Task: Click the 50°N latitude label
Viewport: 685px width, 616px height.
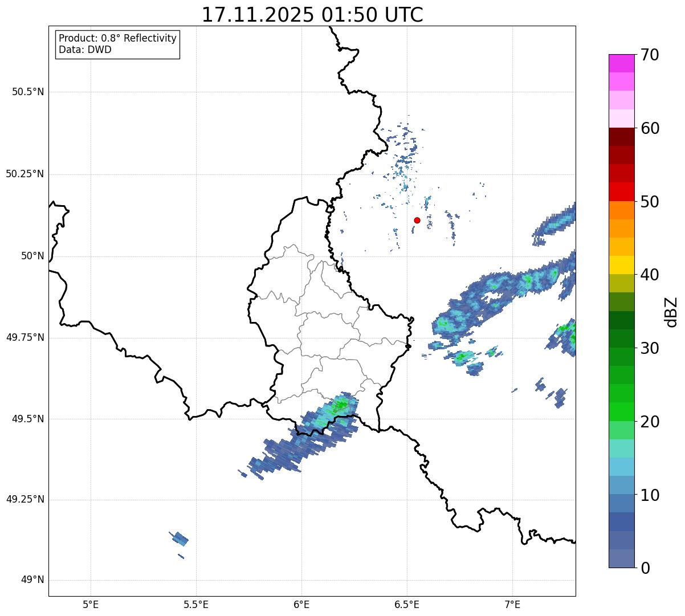Action: 32,256
